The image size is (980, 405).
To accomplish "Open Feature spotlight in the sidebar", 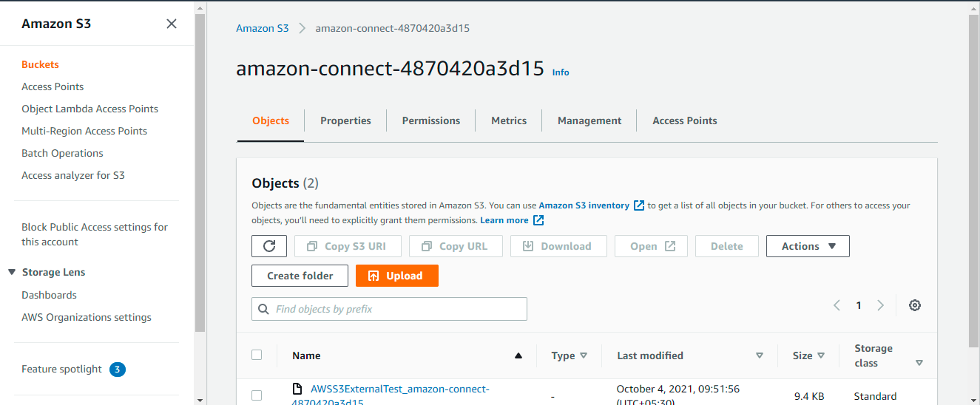I will (61, 369).
